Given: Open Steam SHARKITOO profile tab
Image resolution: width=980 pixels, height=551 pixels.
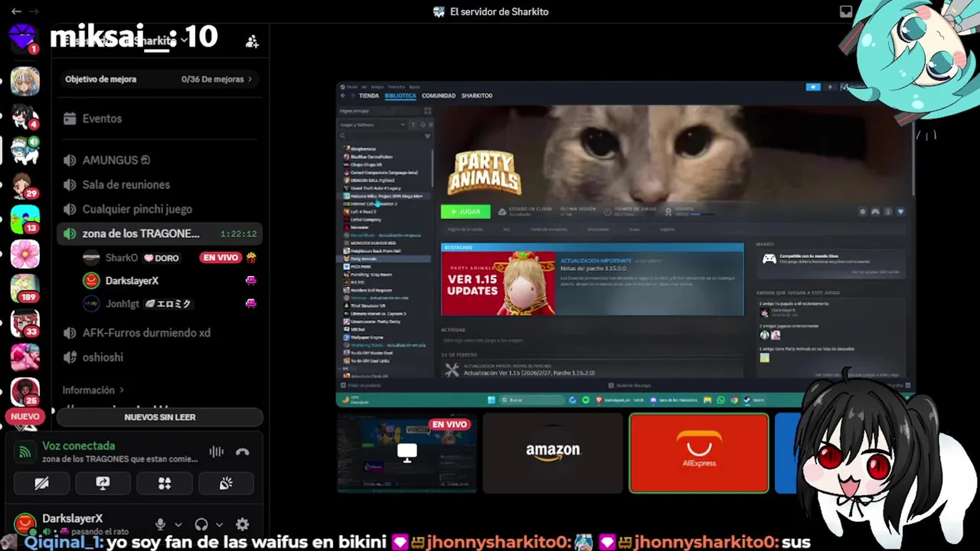Looking at the screenshot, I should pos(477,96).
